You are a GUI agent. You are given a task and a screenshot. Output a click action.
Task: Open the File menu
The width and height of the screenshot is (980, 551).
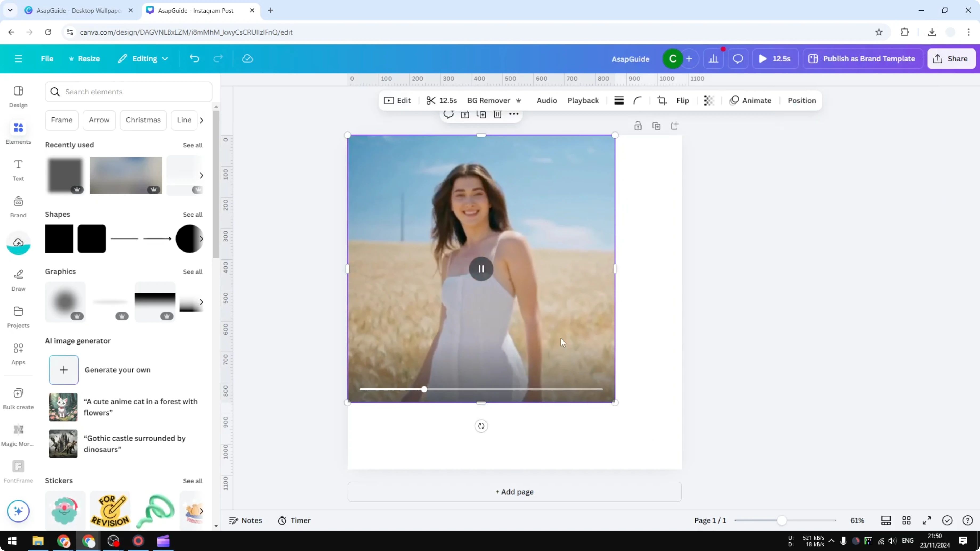47,59
